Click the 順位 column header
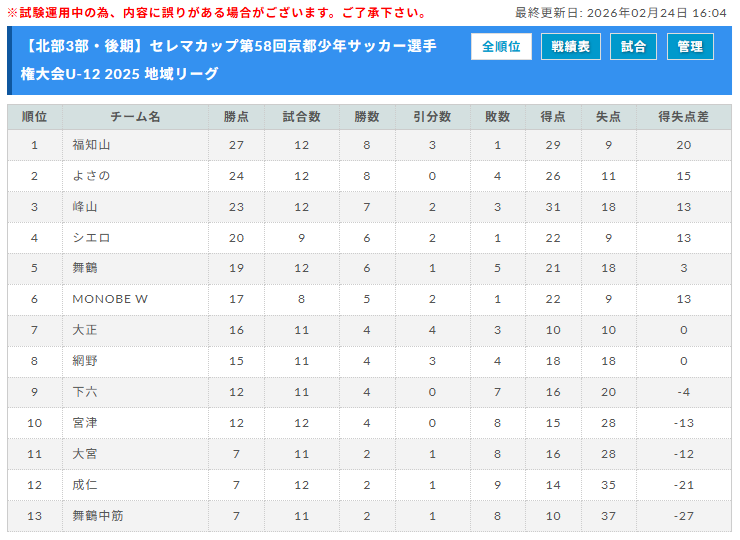This screenshot has height=540, width=740. click(34, 117)
